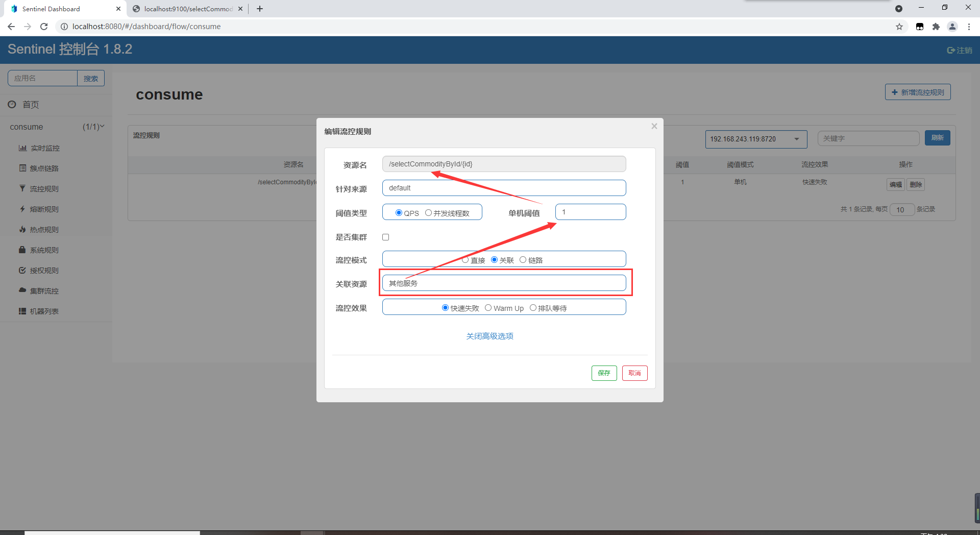
Task: Go forward in browser history
Action: (x=28, y=27)
